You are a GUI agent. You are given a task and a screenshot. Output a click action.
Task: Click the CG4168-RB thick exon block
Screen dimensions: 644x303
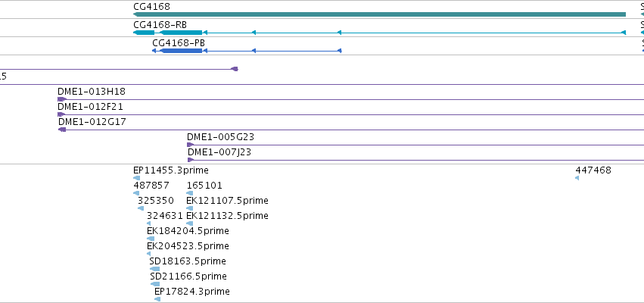click(181, 33)
